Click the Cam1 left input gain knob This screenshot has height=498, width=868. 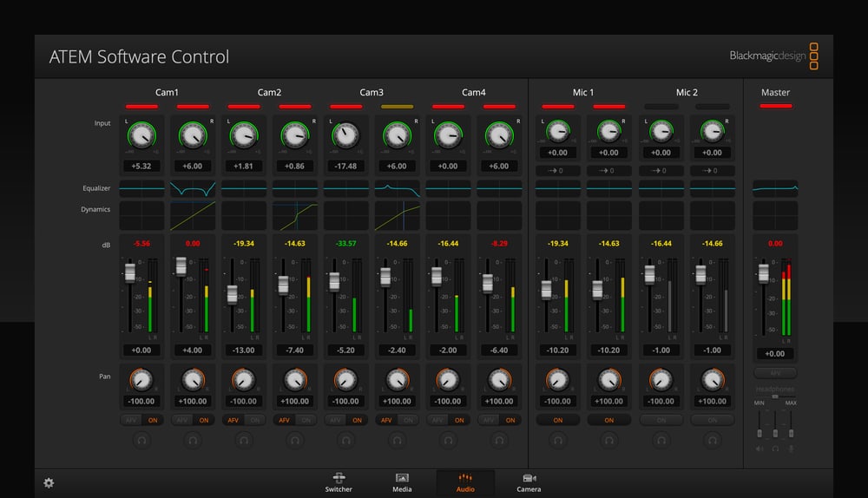point(141,135)
